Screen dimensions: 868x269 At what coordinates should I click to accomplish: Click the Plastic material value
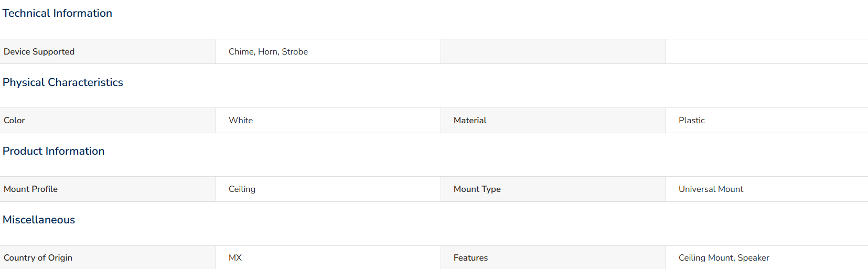(x=692, y=120)
